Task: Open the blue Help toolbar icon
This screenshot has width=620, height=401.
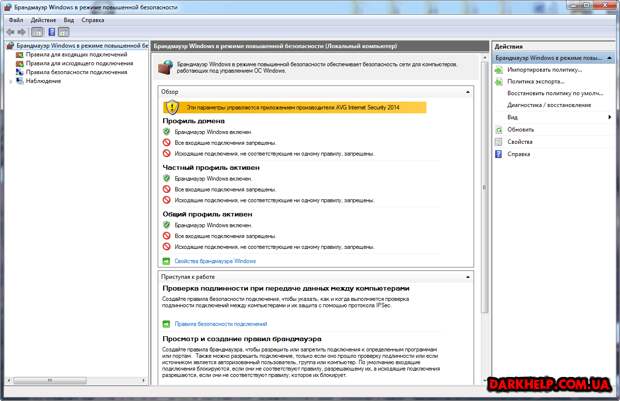Action: pyautogui.click(x=51, y=32)
